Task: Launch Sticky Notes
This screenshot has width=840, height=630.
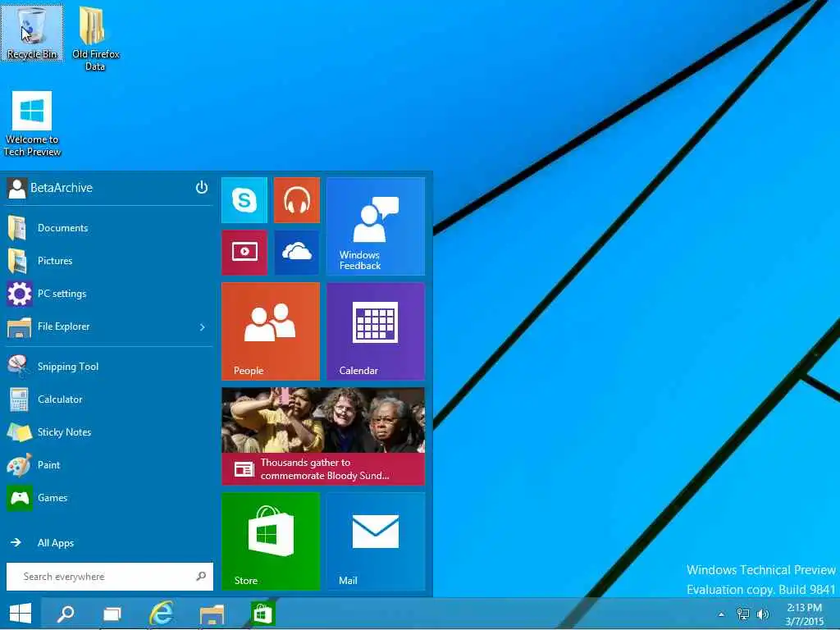Action: tap(109, 432)
